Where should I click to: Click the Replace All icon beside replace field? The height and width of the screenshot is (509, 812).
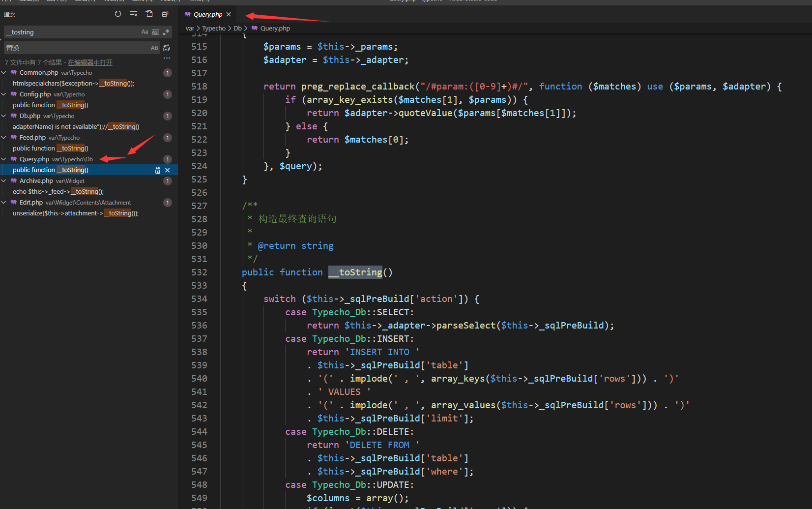pos(166,47)
